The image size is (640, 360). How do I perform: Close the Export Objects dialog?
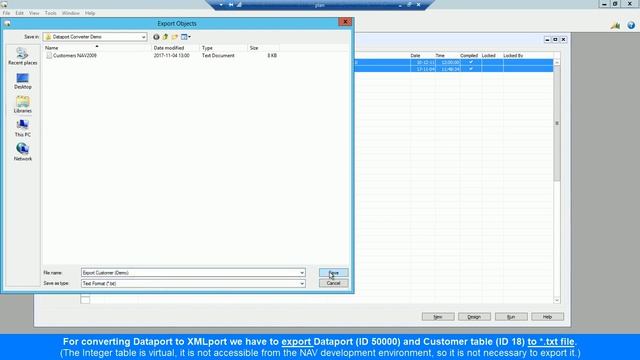pyautogui.click(x=345, y=22)
